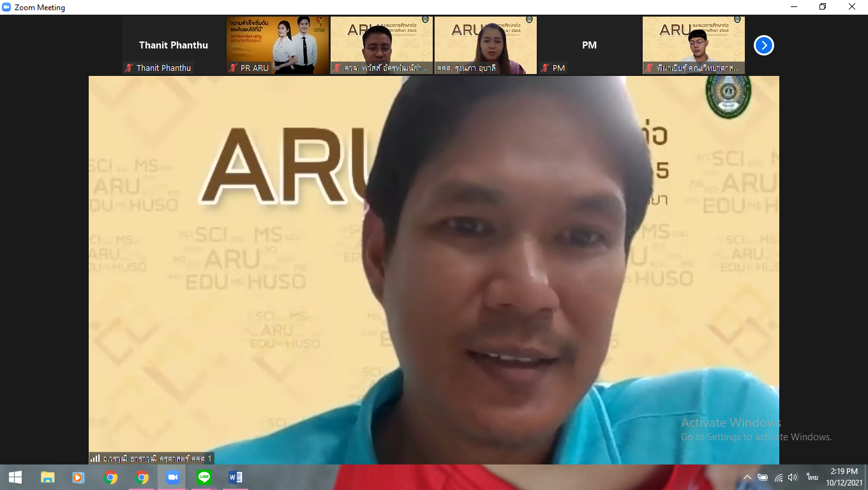Restore down the Zoom Meeting window

823,7
